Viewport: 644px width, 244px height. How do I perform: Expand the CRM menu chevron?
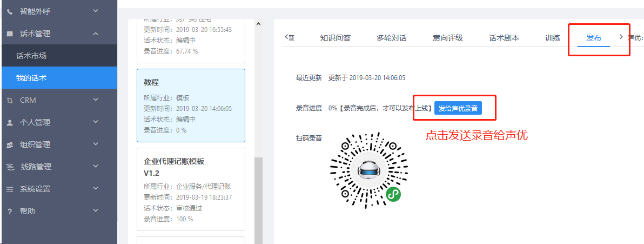pos(96,100)
